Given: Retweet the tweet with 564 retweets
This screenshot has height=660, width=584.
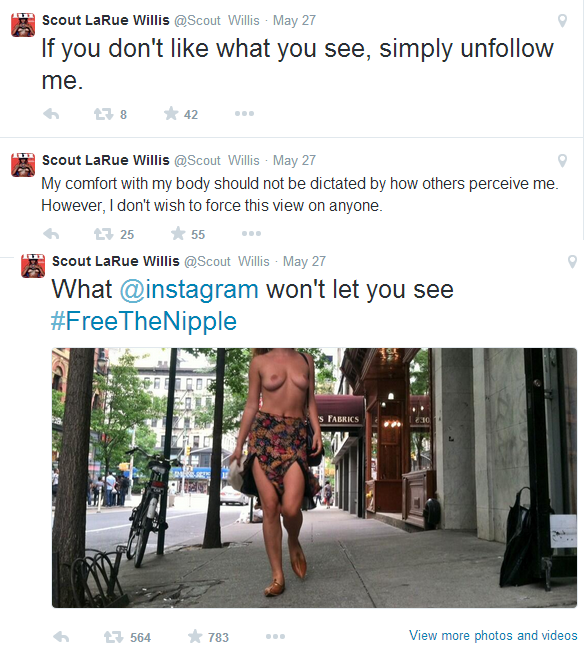Looking at the screenshot, I should click(113, 637).
